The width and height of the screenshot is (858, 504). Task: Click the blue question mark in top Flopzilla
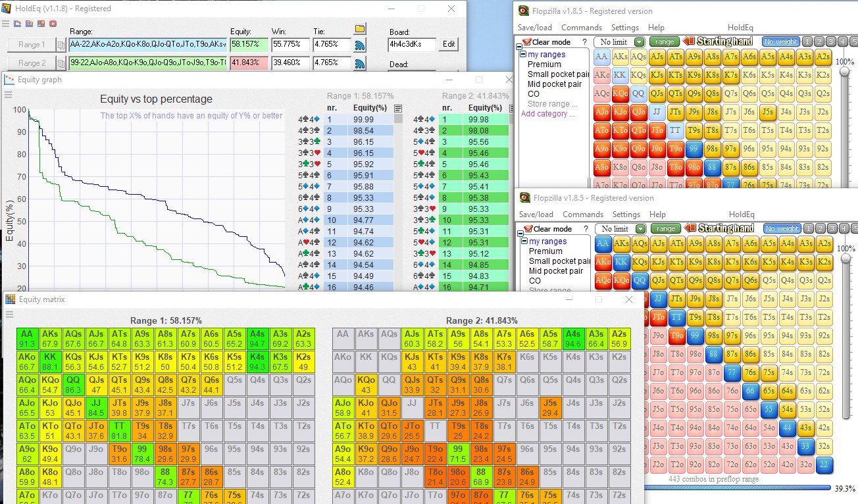coord(585,42)
